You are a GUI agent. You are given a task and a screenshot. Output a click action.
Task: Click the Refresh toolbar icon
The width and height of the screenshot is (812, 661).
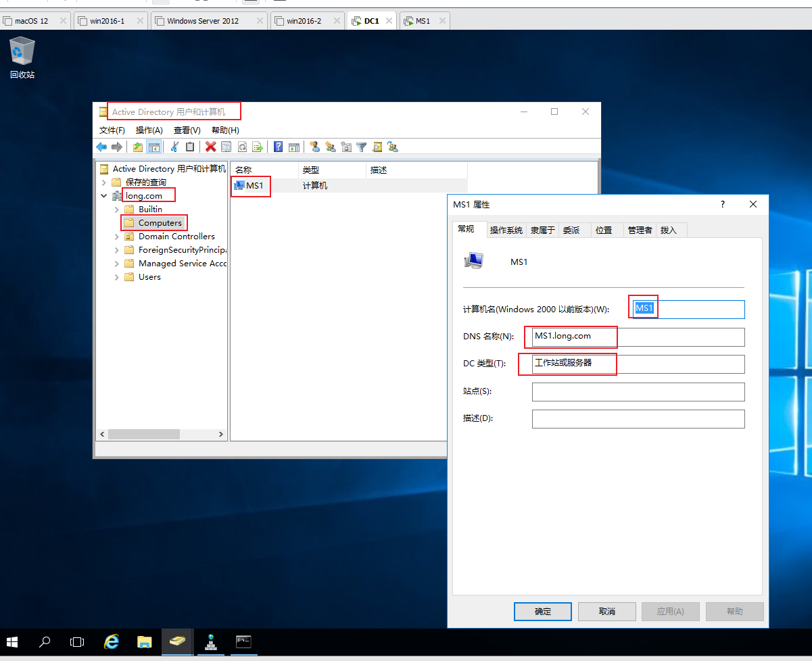tap(241, 147)
